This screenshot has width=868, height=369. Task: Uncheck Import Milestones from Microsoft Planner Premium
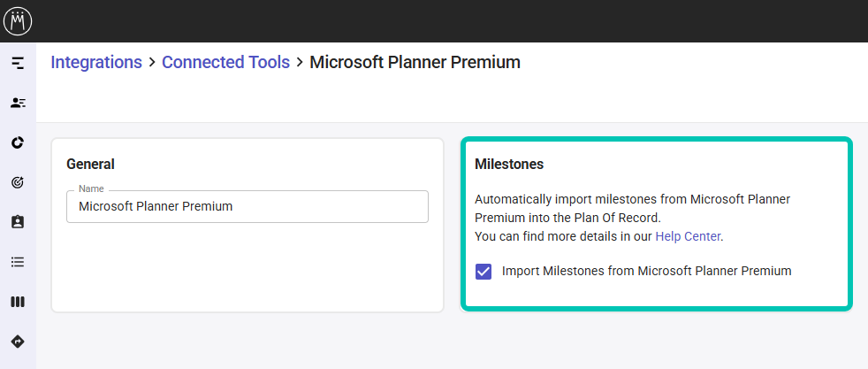(x=483, y=272)
